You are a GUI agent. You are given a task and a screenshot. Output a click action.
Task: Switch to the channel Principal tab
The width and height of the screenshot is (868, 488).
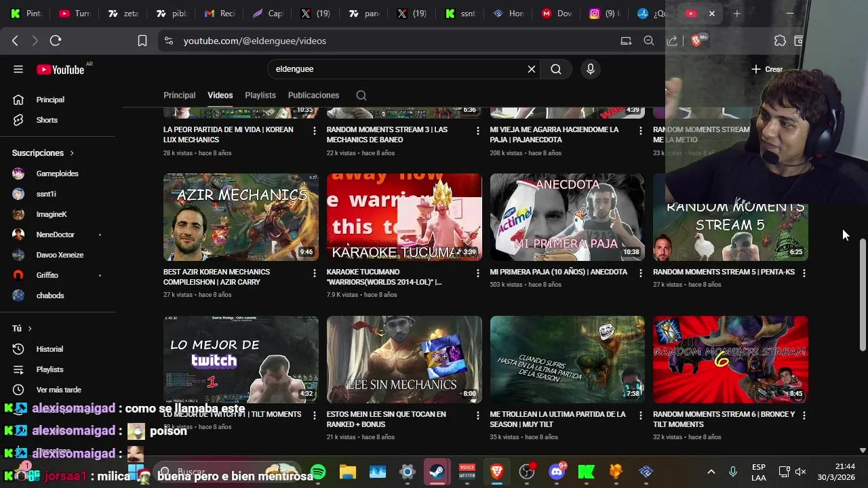coord(179,96)
